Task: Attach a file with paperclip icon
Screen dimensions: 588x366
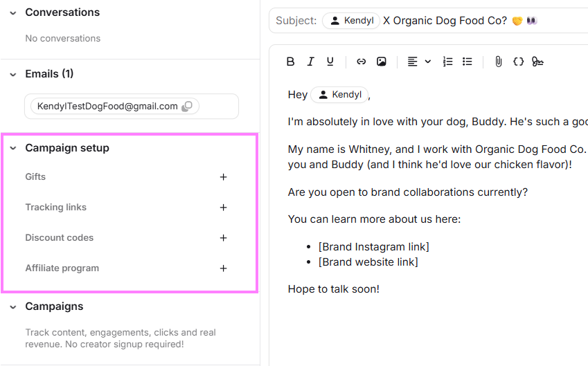Action: 499,62
